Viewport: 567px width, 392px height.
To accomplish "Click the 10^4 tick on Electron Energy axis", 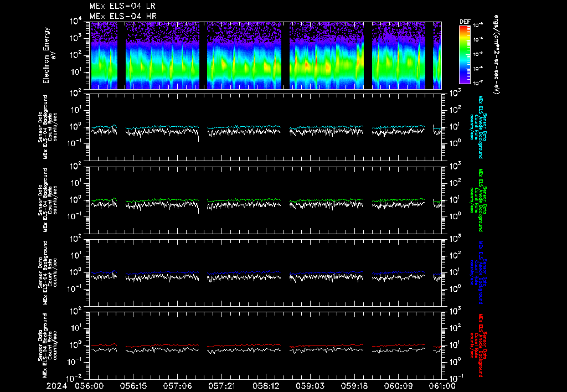I will tap(76, 22).
